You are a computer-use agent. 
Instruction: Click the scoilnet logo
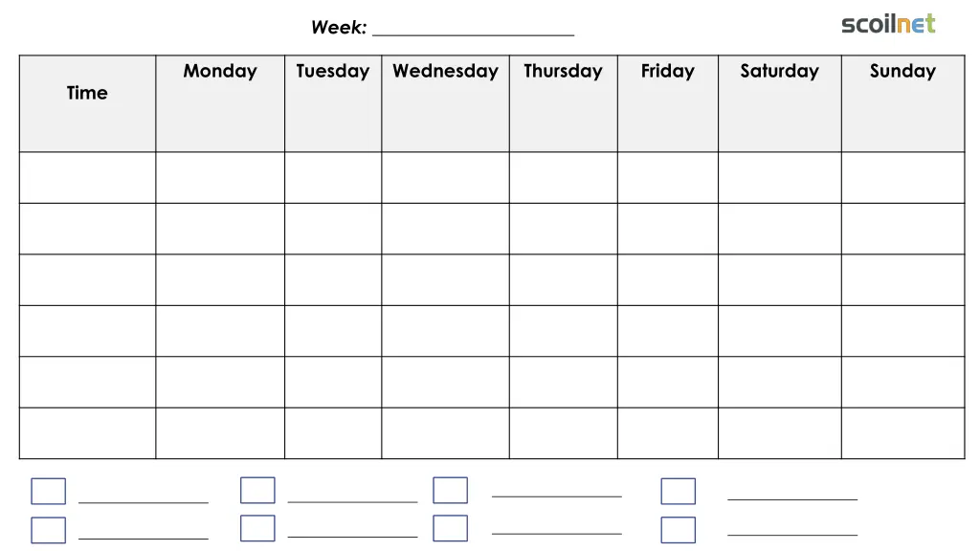pos(888,24)
